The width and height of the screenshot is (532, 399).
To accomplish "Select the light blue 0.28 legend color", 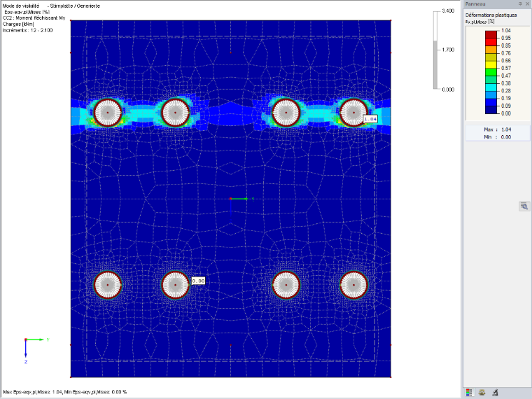I will click(x=491, y=94).
